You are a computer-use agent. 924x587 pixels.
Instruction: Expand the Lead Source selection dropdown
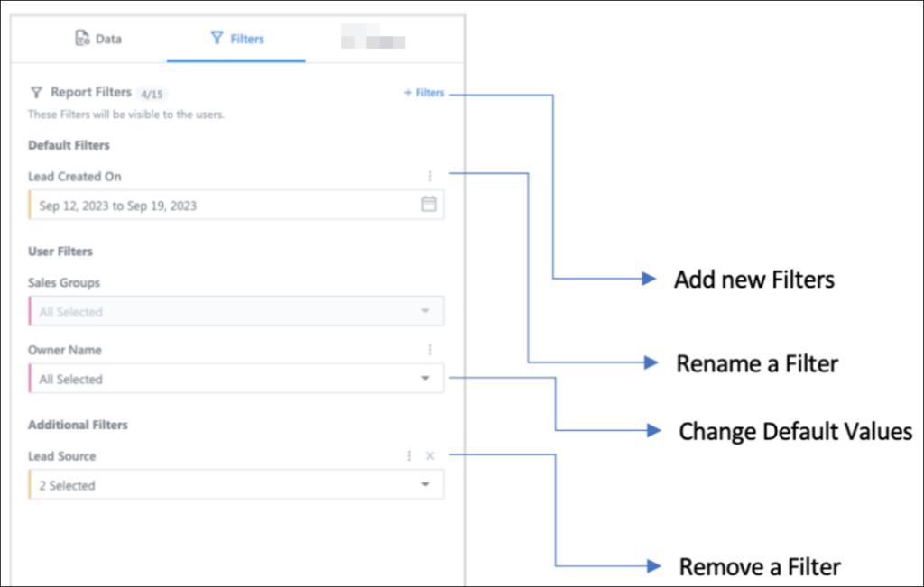(427, 484)
